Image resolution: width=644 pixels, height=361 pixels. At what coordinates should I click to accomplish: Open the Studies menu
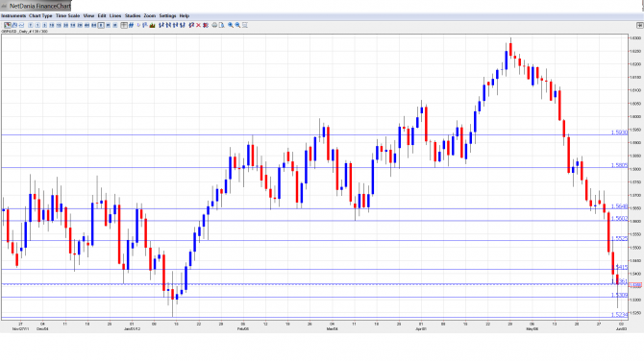click(x=133, y=16)
